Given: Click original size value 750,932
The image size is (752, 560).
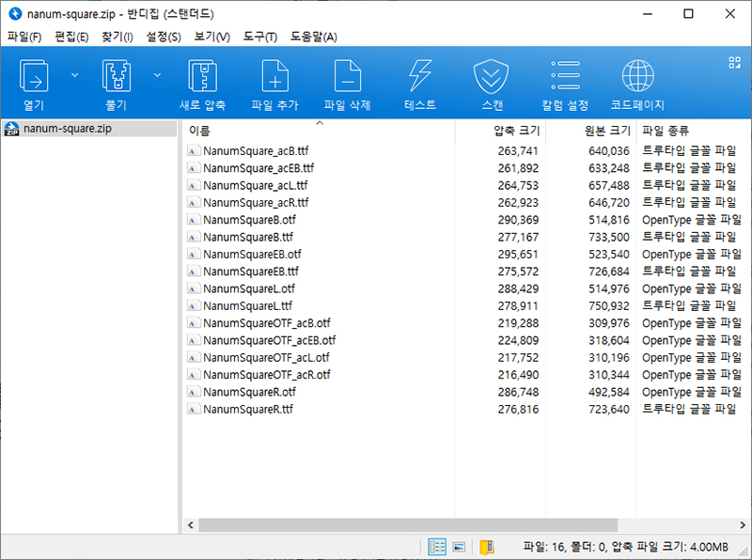Looking at the screenshot, I should [608, 306].
